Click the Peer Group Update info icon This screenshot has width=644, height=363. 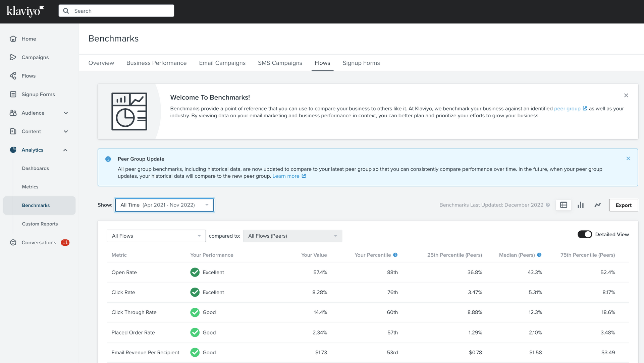[108, 159]
